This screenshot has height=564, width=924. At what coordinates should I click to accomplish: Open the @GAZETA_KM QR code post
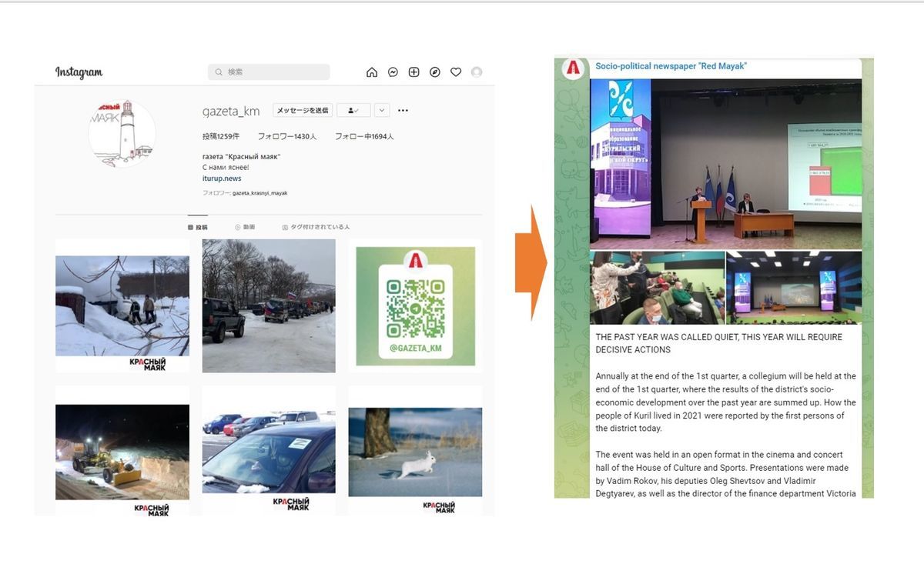click(415, 305)
